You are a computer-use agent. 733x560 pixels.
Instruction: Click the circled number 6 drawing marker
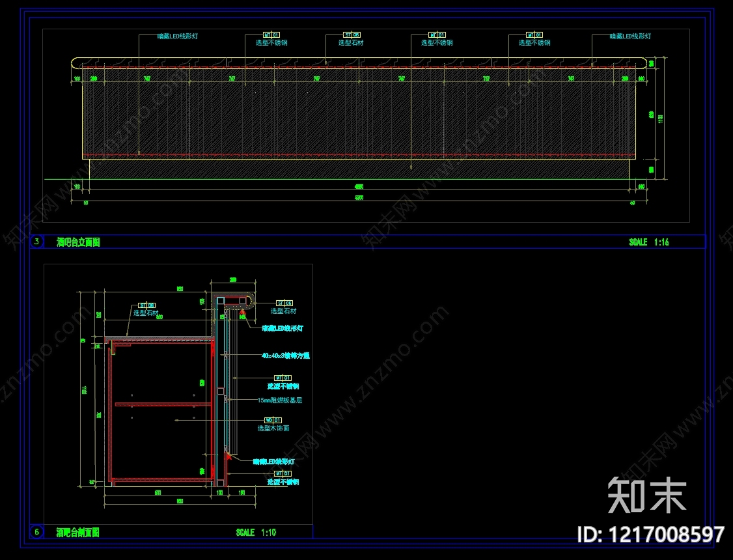[36, 532]
